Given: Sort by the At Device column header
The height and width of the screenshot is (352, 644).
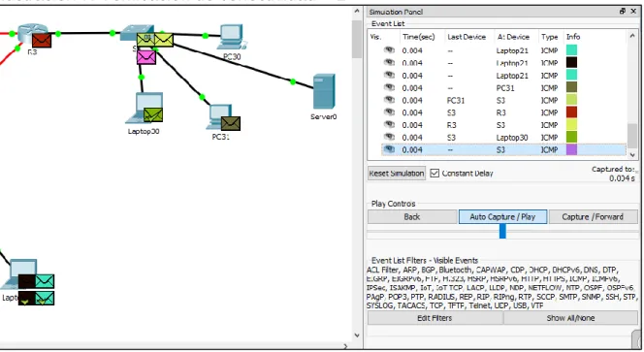Looking at the screenshot, I should point(513,37).
